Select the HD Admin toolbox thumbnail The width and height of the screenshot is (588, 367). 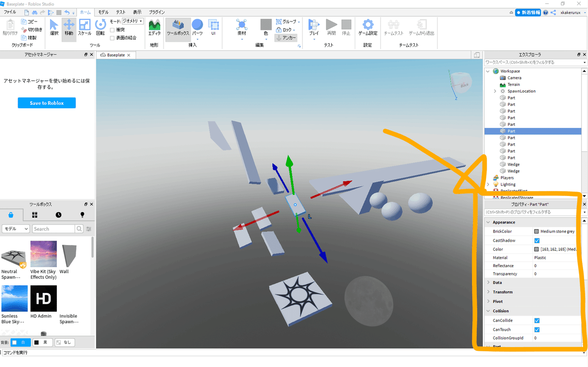point(44,298)
